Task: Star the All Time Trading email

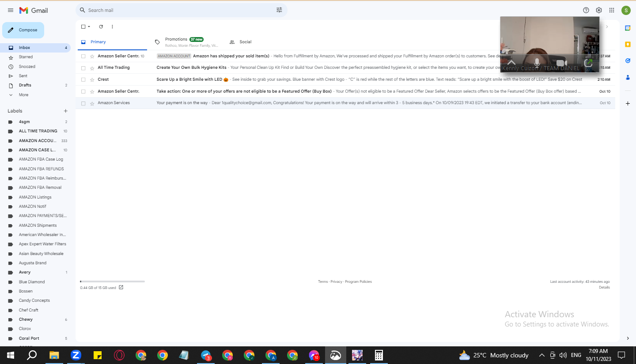Action: click(92, 68)
